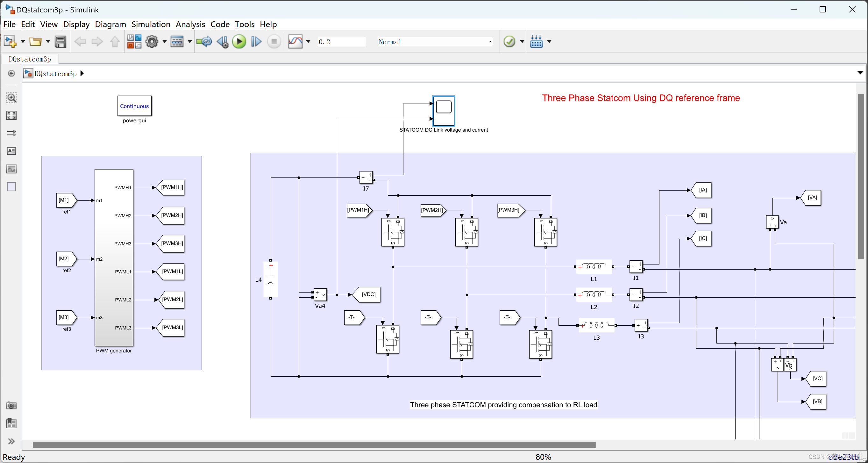Open Model Configuration Parameters gear icon

(x=152, y=42)
